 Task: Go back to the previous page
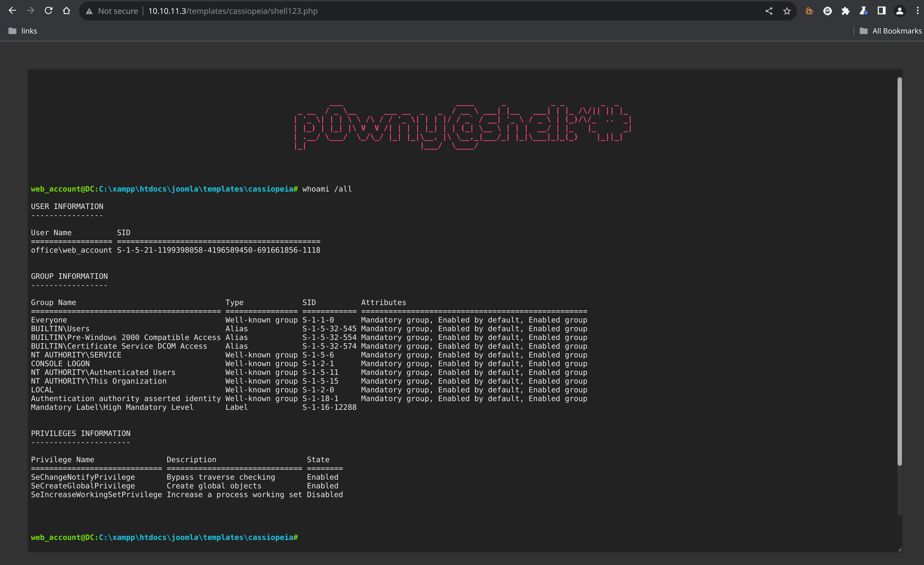pyautogui.click(x=12, y=11)
